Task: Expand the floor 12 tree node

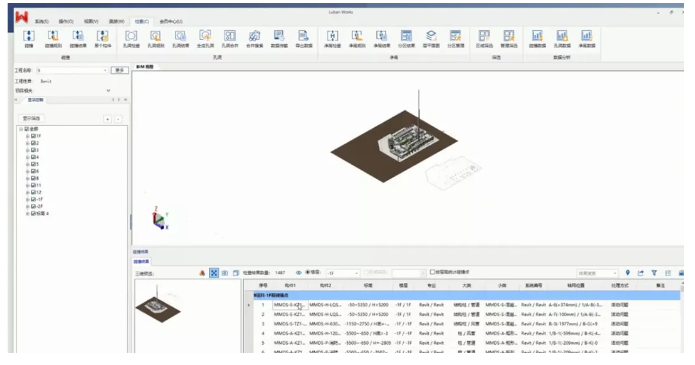Action: pyautogui.click(x=27, y=192)
